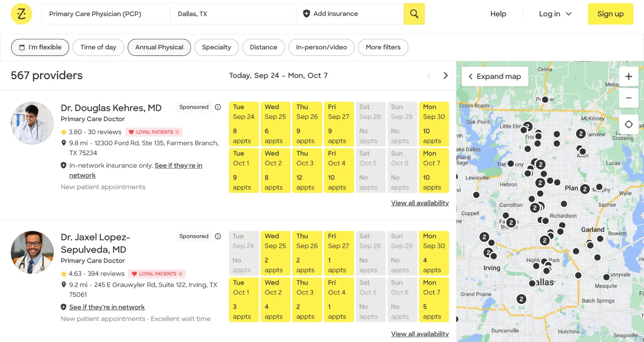Open the Help menu item
This screenshot has width=644, height=342.
tap(498, 14)
